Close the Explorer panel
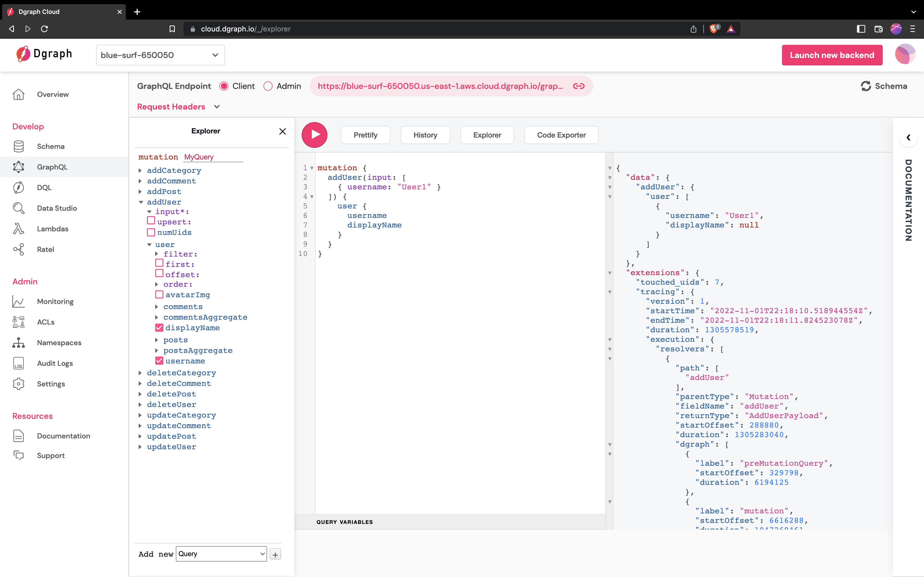The height and width of the screenshot is (577, 924). (x=283, y=131)
